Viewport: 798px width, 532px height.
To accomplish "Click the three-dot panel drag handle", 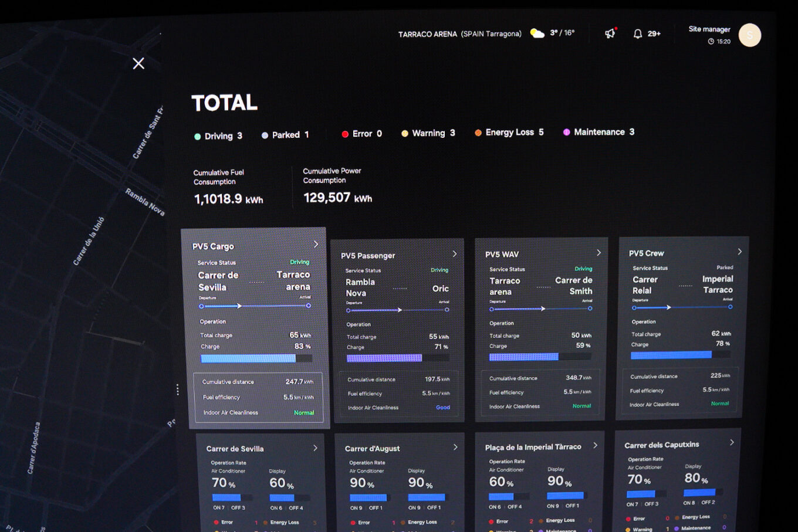I will pyautogui.click(x=178, y=389).
